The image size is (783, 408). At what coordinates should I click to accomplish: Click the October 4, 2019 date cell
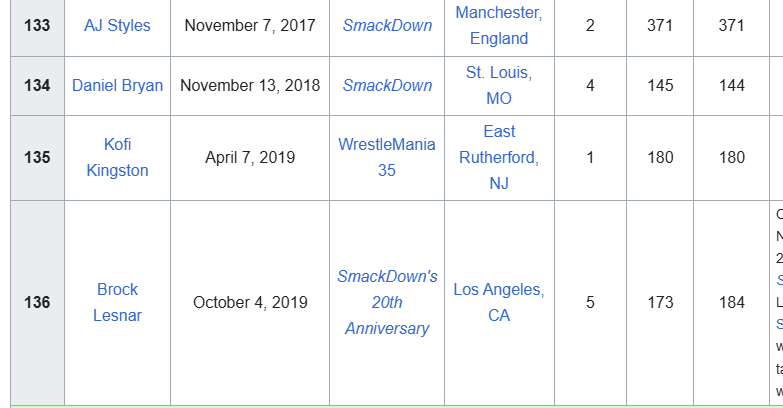pos(250,302)
